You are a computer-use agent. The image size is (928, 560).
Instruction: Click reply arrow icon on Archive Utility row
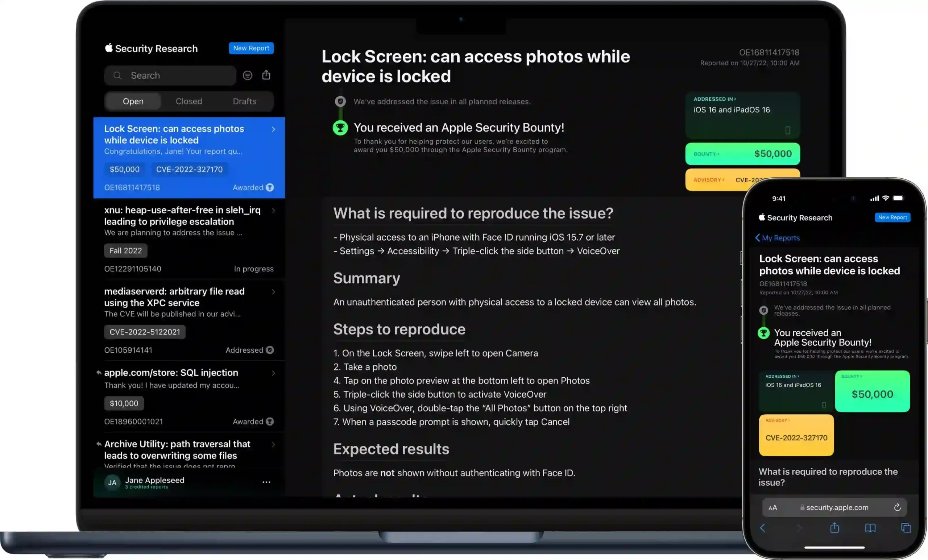(99, 444)
